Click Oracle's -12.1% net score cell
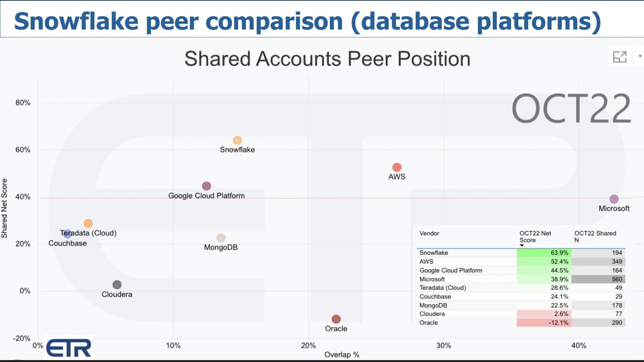644x362 pixels. pos(544,323)
